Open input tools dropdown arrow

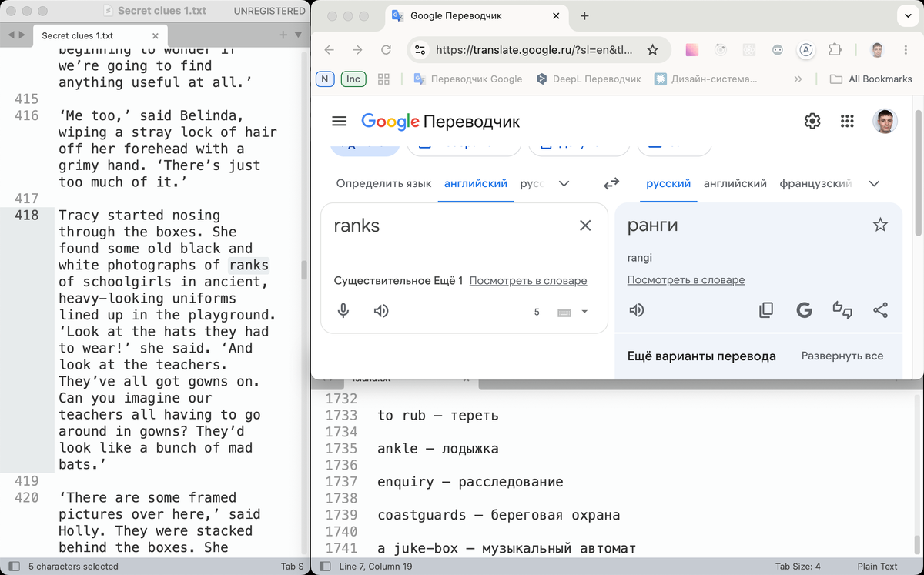coord(584,312)
